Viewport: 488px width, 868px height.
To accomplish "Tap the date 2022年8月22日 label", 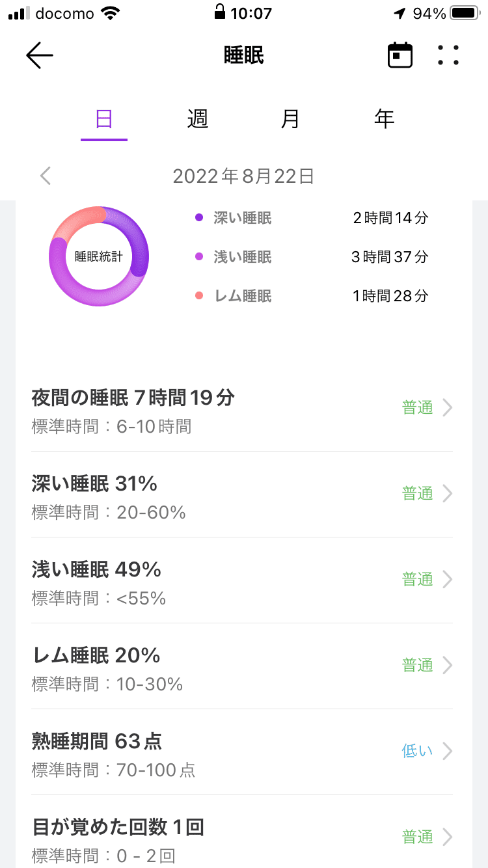I will (x=243, y=176).
